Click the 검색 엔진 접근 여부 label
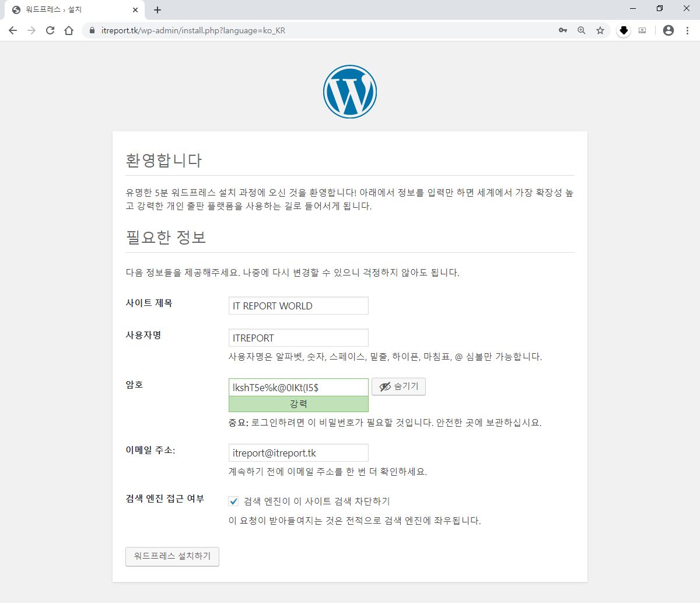Viewport: 700px width, 603px height. tap(165, 499)
